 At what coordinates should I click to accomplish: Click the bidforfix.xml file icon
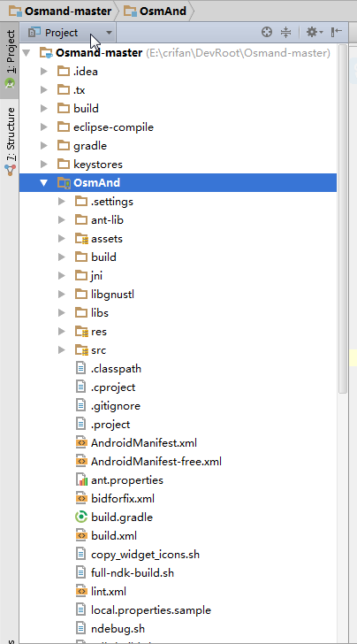[81, 499]
